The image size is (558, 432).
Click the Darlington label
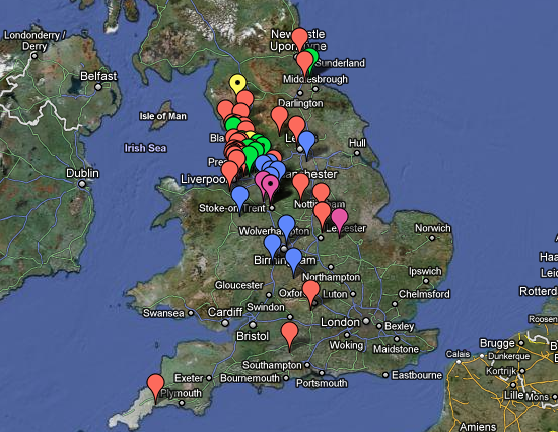tap(301, 103)
